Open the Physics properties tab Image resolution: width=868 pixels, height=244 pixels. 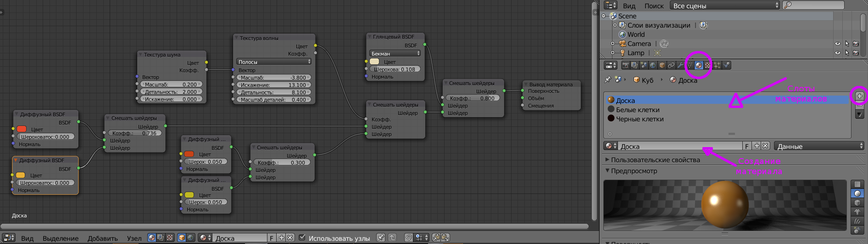coord(726,65)
